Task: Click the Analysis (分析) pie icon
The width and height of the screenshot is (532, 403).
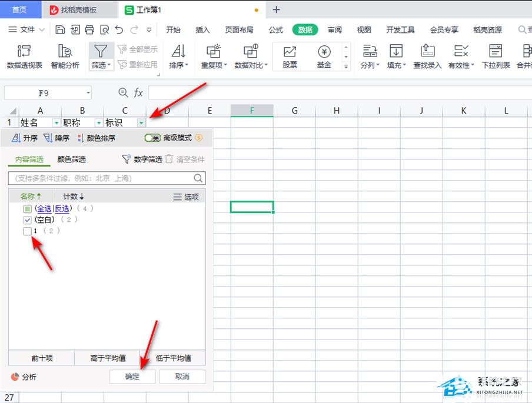Action: 15,377
